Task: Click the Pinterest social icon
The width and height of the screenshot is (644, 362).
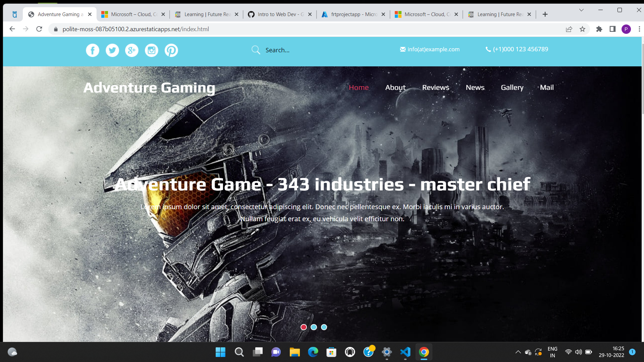Action: (x=171, y=50)
